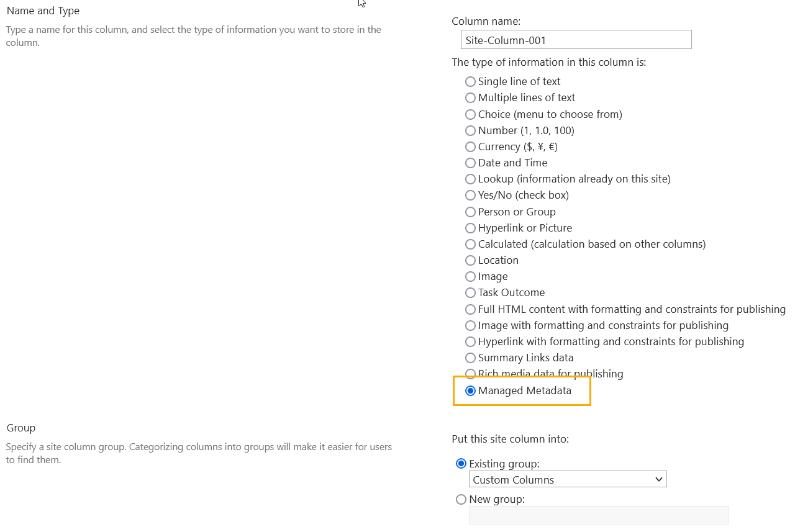Select the Hyperlink or Picture type
795x532 pixels.
click(470, 228)
